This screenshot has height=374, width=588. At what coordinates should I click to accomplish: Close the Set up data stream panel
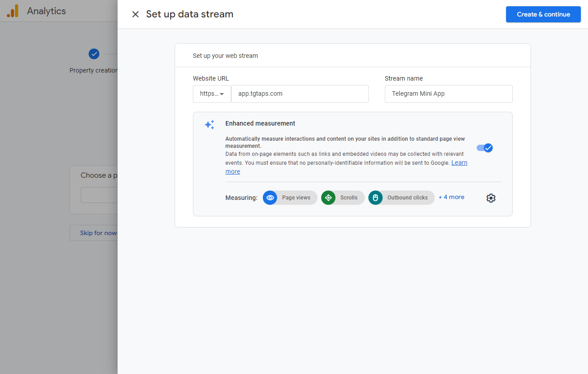point(135,14)
